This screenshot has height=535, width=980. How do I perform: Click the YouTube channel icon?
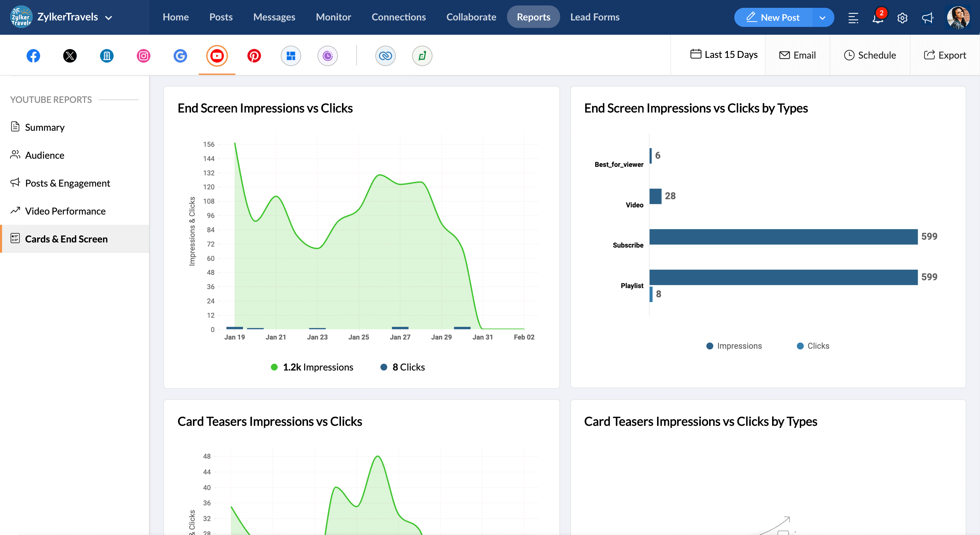217,56
